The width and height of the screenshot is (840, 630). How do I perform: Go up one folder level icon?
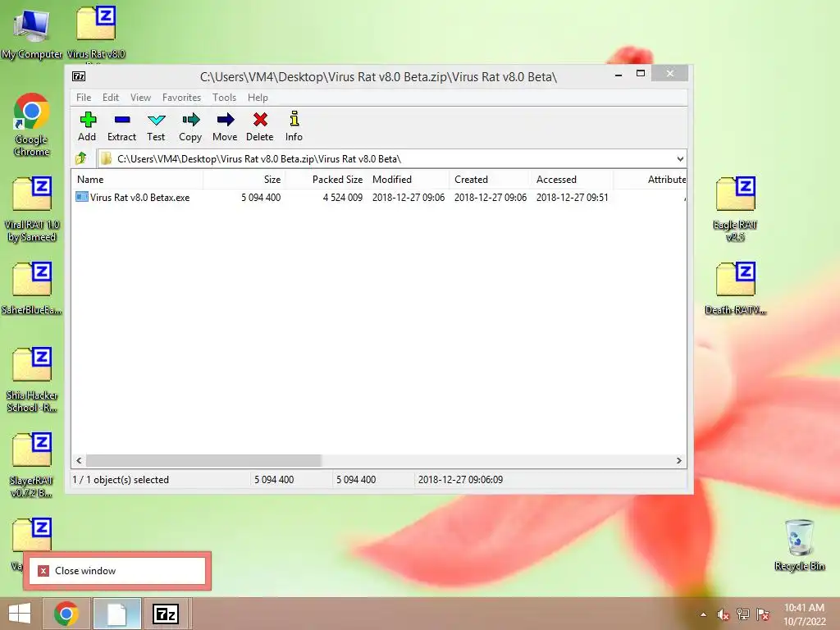point(81,158)
